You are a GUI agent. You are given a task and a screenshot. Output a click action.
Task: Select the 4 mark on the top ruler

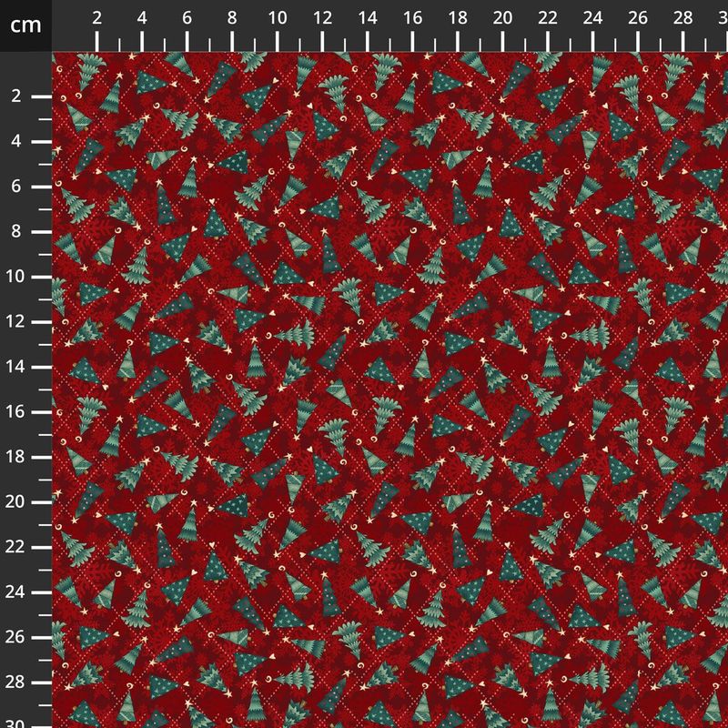click(142, 18)
